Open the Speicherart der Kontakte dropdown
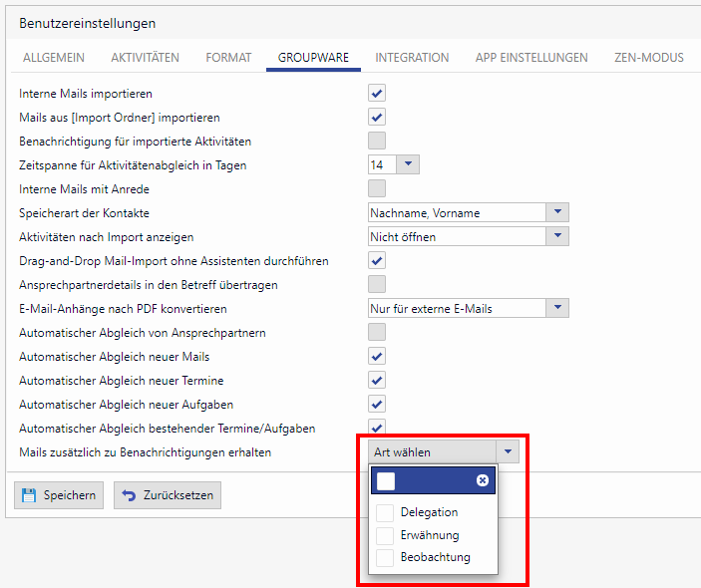701x588 pixels. coord(557,212)
